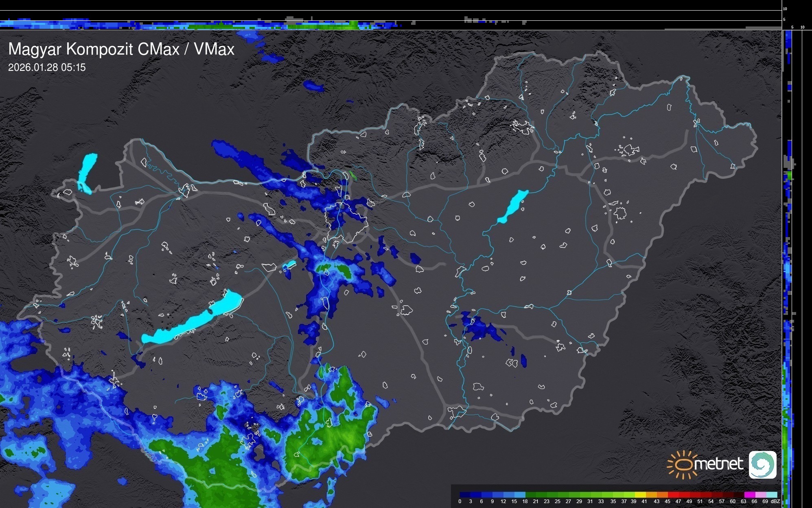Click the magenta 63 dBZ legend swatch
812x508 pixels.
coord(749,495)
